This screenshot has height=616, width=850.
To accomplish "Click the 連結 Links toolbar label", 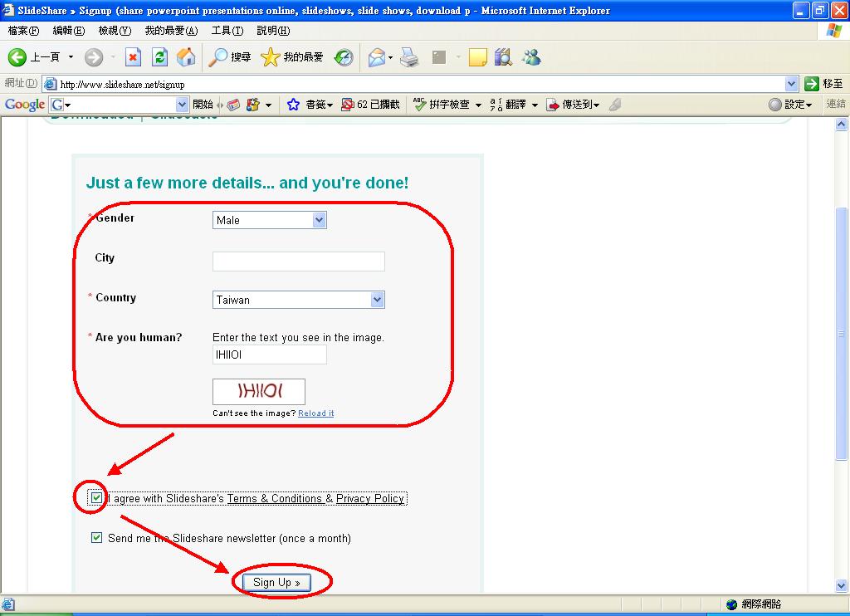I will click(835, 104).
